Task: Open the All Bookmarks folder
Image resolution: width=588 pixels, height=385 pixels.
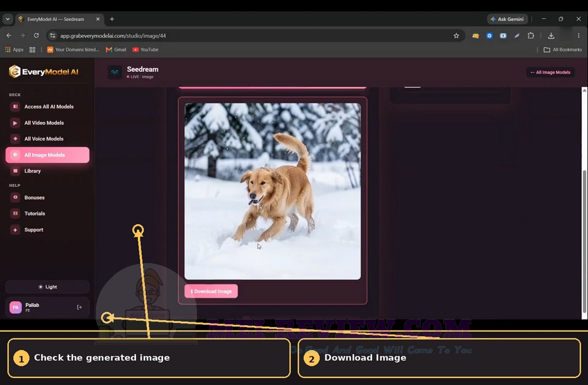Action: [x=563, y=49]
